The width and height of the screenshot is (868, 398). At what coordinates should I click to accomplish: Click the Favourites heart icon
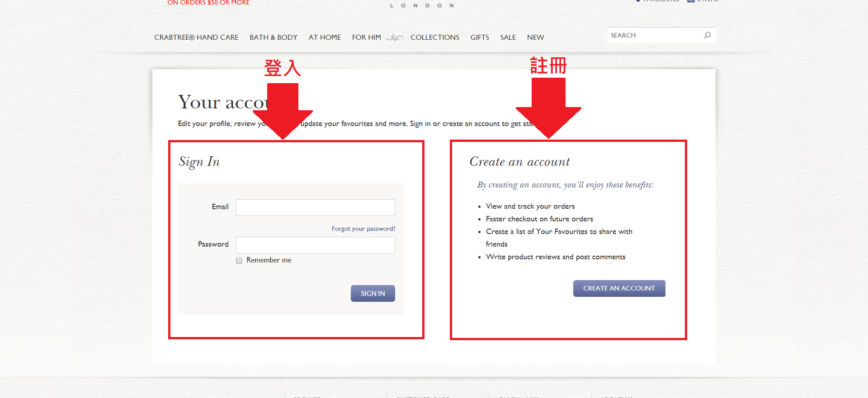pyautogui.click(x=638, y=1)
